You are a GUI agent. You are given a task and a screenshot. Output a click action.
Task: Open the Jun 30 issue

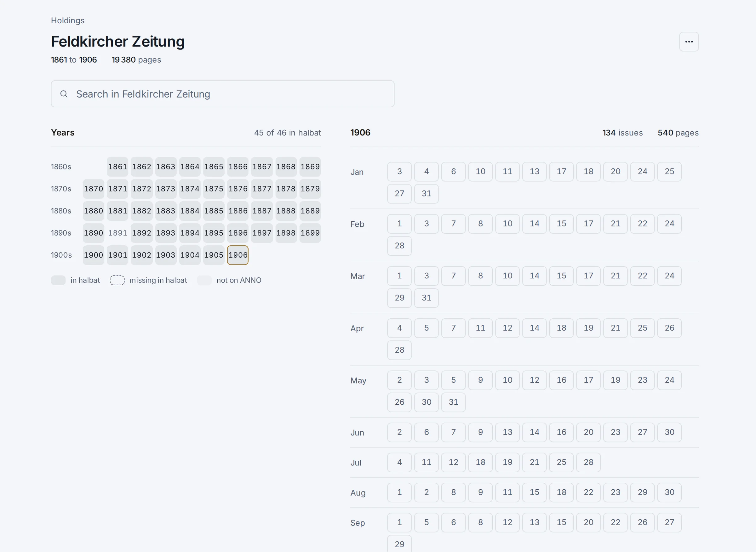point(669,432)
